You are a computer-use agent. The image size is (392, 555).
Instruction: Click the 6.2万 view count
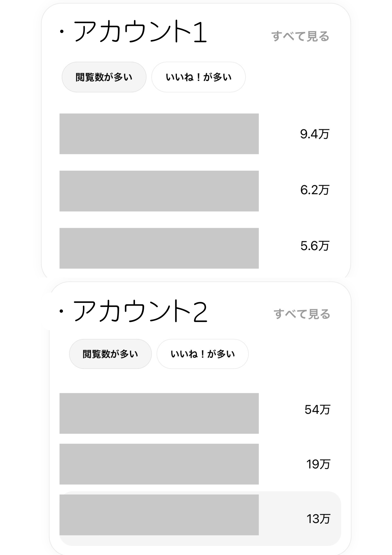tap(314, 190)
